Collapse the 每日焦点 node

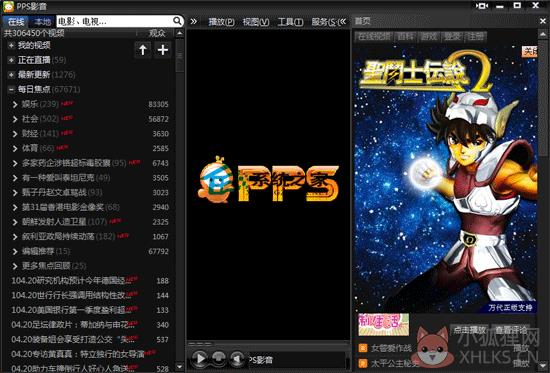[x=11, y=89]
